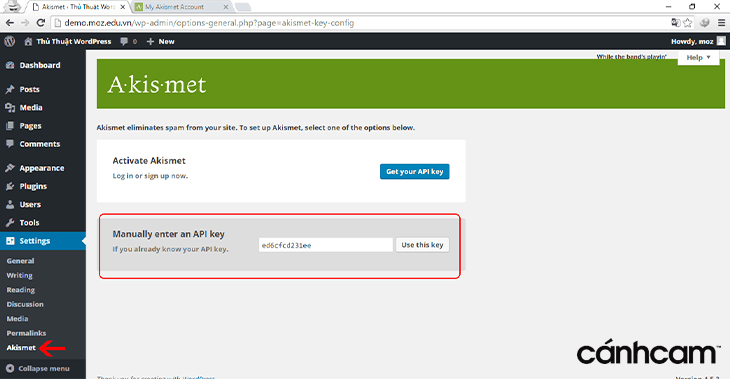Click the Activate Akismet heading
730x379 pixels.
[149, 161]
